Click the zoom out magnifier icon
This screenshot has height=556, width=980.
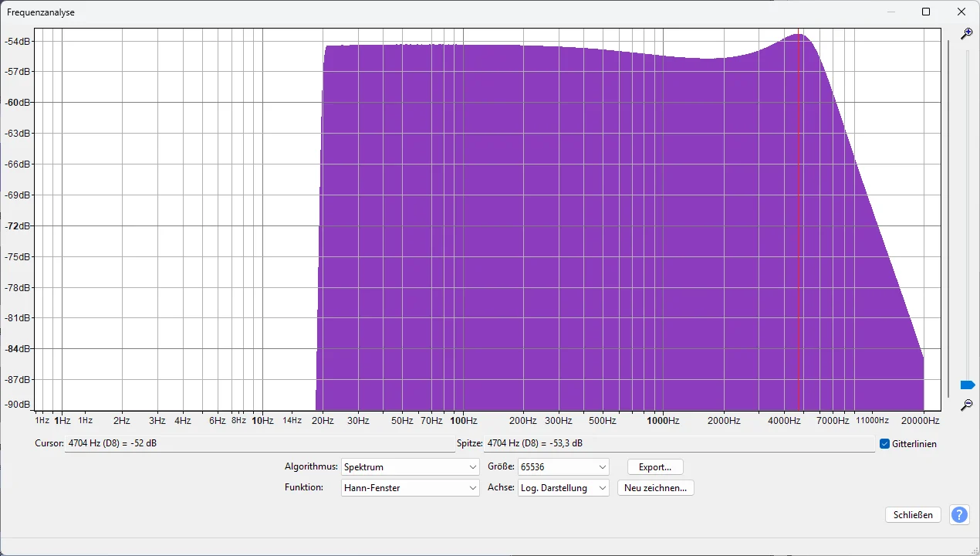tap(966, 405)
